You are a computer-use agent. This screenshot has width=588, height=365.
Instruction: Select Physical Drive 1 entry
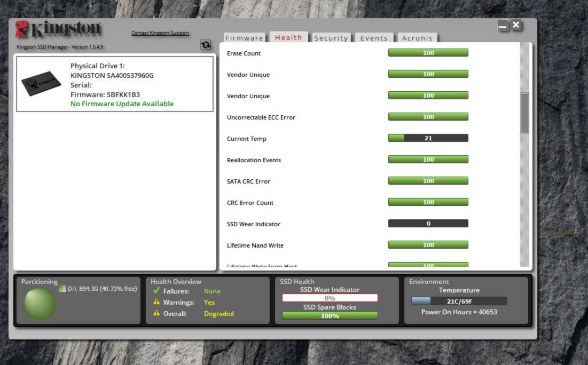(115, 84)
